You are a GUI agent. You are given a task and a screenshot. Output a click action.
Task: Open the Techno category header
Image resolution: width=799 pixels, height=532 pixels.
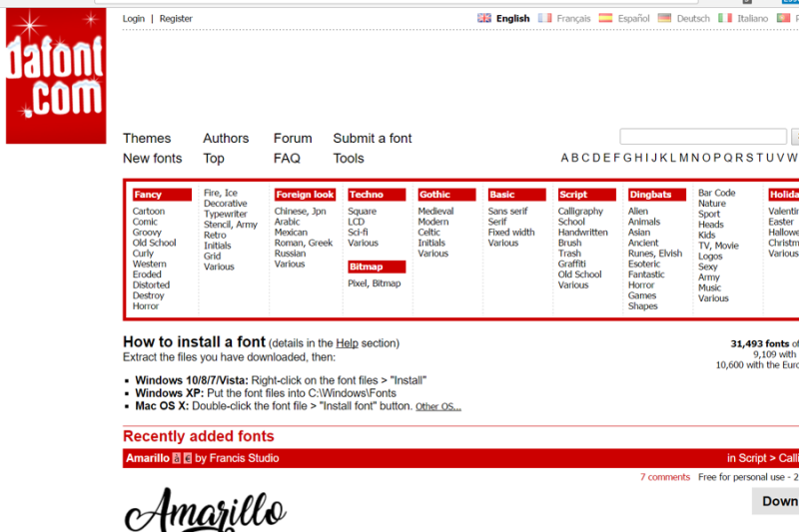(377, 195)
